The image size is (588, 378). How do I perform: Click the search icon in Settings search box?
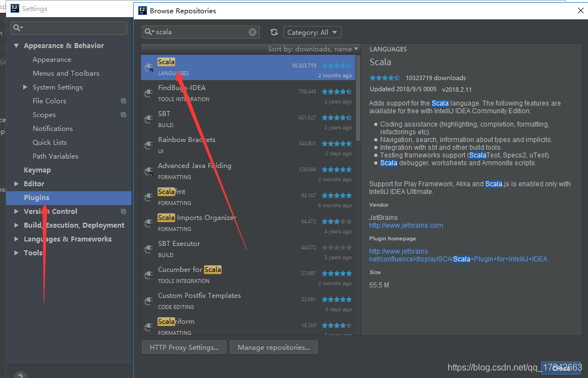(18, 28)
